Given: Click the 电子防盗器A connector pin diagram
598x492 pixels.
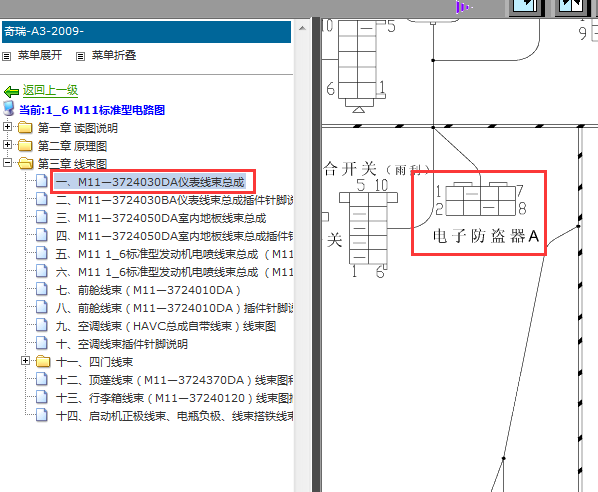Looking at the screenshot, I should point(481,199).
